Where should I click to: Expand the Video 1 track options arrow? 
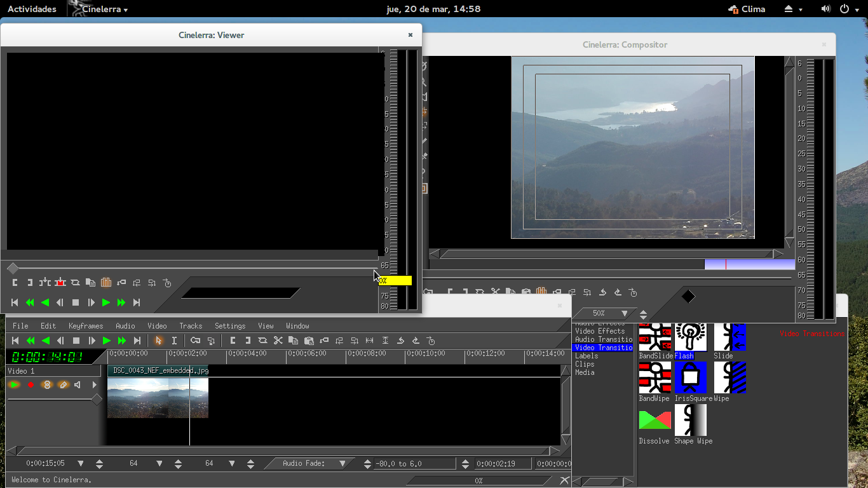click(x=94, y=384)
